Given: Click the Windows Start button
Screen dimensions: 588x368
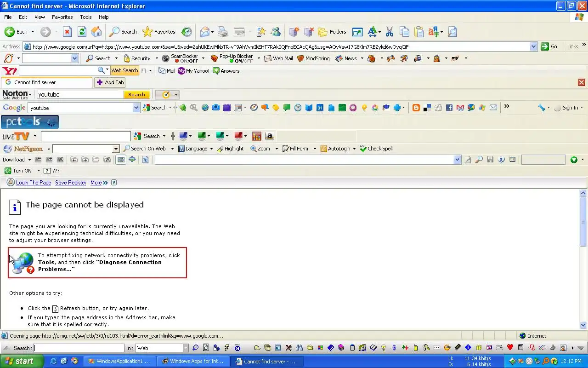Looking at the screenshot, I should 22,361.
